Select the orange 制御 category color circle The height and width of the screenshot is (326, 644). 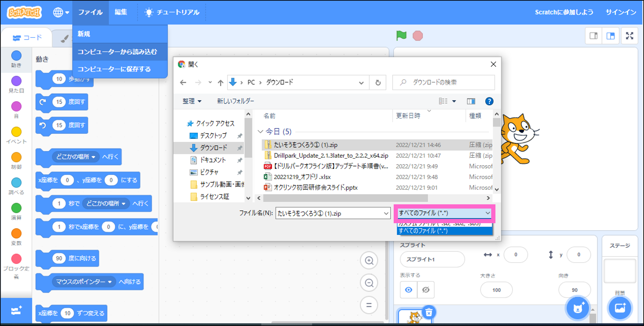pyautogui.click(x=16, y=157)
